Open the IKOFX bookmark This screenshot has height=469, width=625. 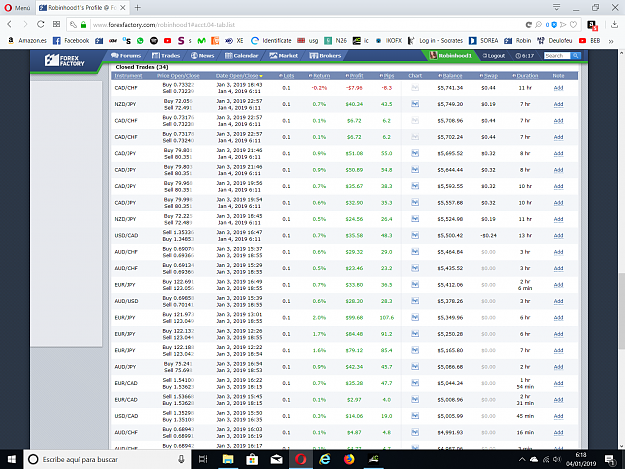(x=388, y=41)
